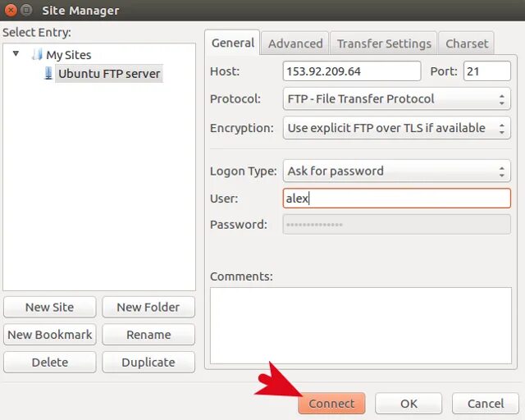Click the Port: label
Screen dimensions: 525x420
click(444, 71)
